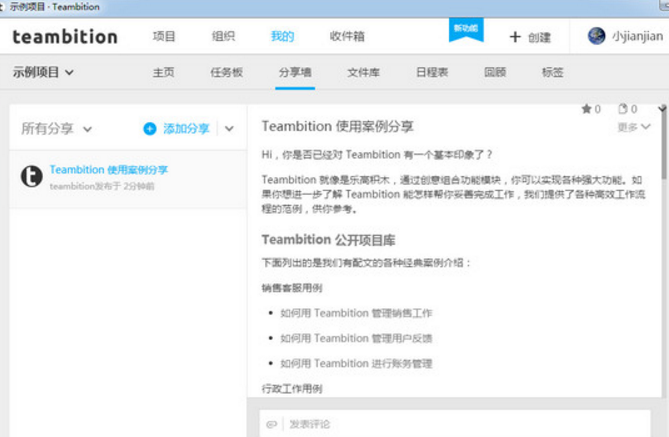669x437 pixels.
Task: Click the copy/archive icon with count 0
Action: coord(622,109)
